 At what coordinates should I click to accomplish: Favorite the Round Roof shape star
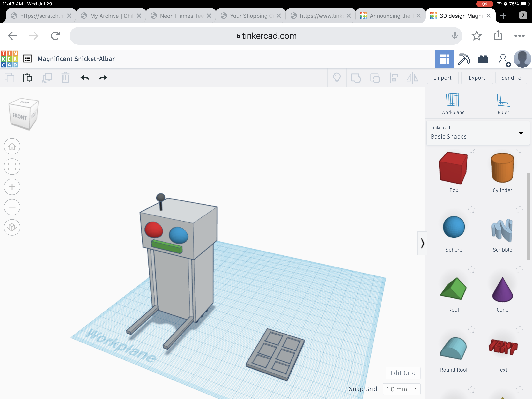click(471, 329)
